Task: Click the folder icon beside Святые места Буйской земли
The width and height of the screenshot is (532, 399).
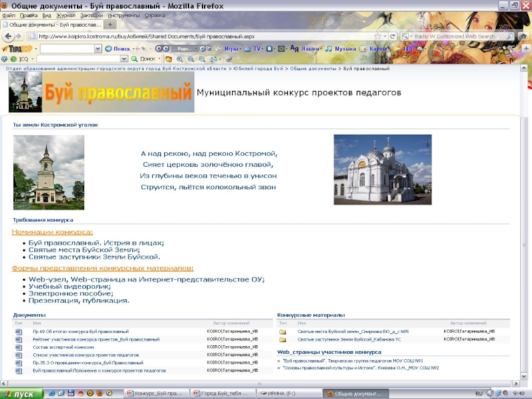Action: pos(283,332)
